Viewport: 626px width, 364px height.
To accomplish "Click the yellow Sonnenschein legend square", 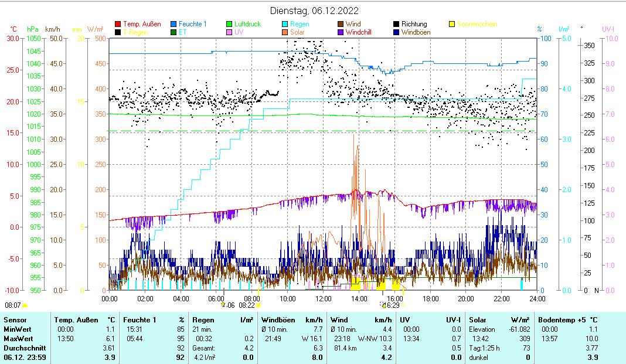I will point(452,25).
